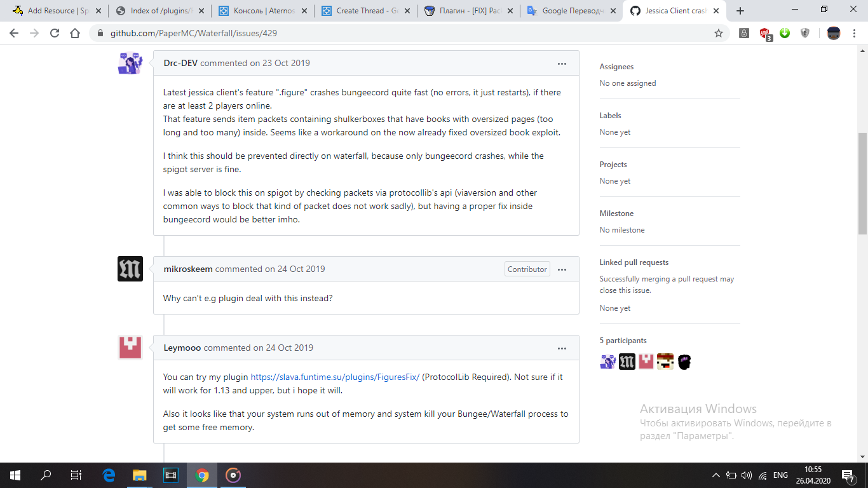This screenshot has width=868, height=488.
Task: Open the first participant avatar in sidebar
Action: 608,362
